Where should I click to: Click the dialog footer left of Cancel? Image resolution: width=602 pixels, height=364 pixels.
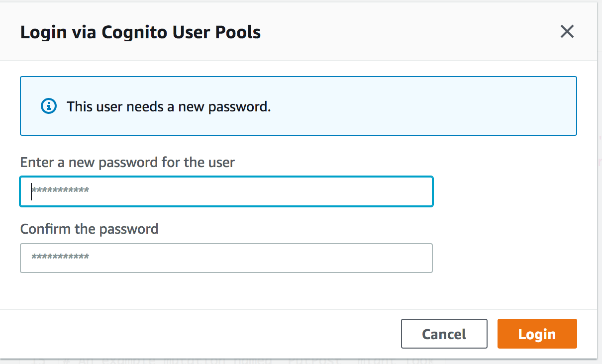pyautogui.click(x=199, y=334)
